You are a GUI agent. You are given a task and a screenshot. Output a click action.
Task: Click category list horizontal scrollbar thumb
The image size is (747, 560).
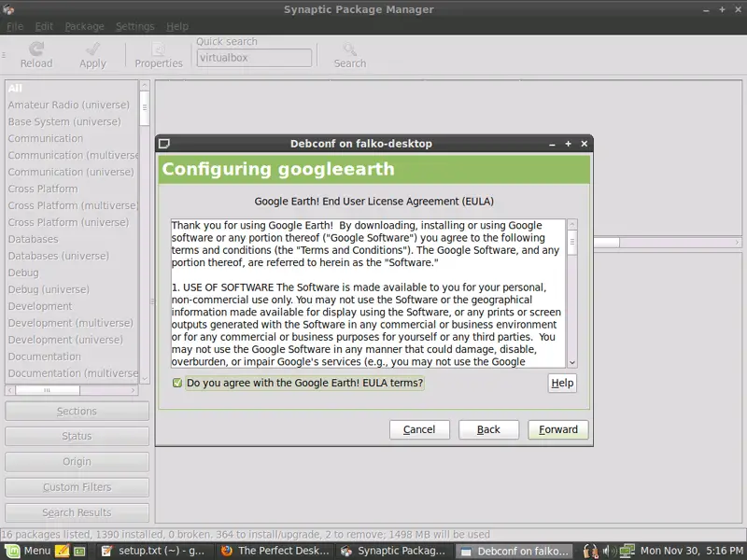(x=48, y=390)
